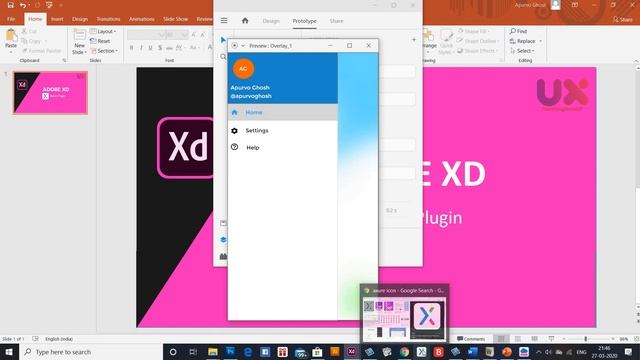This screenshot has height=360, width=640.
Task: Expand the Replace dropdown arrow
Action: tap(540, 41)
